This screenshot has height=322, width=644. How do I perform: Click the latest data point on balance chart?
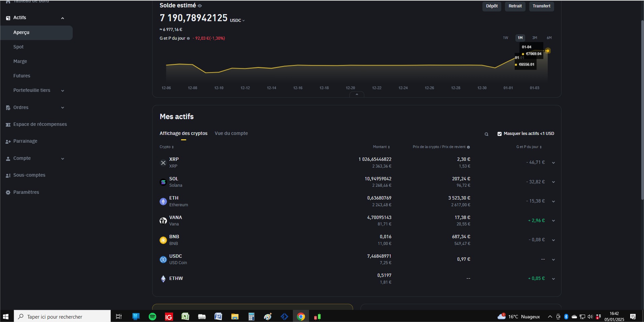tap(548, 51)
